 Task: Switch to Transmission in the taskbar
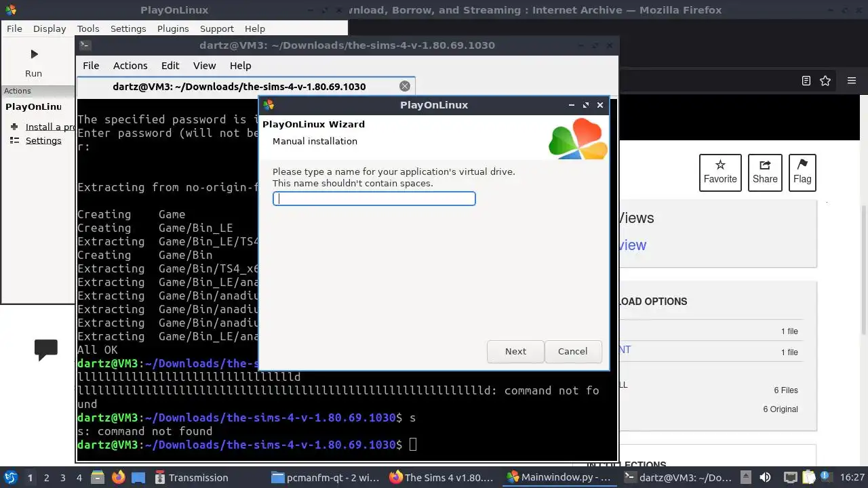point(192,477)
